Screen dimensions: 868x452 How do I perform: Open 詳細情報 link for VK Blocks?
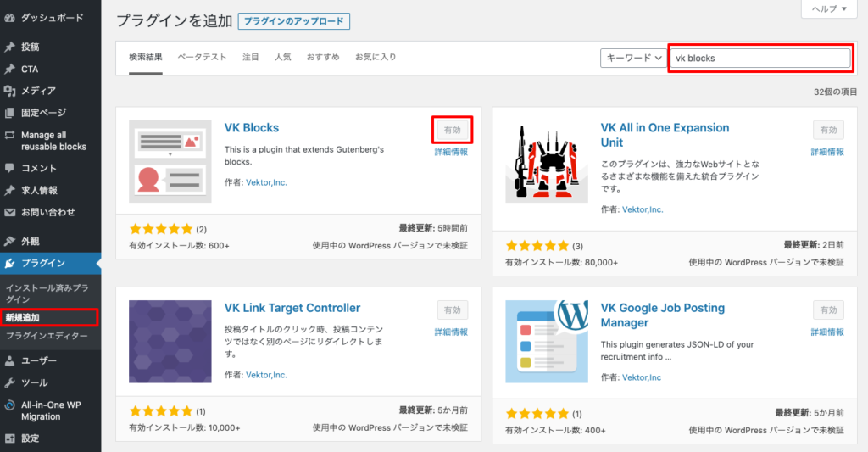[451, 152]
